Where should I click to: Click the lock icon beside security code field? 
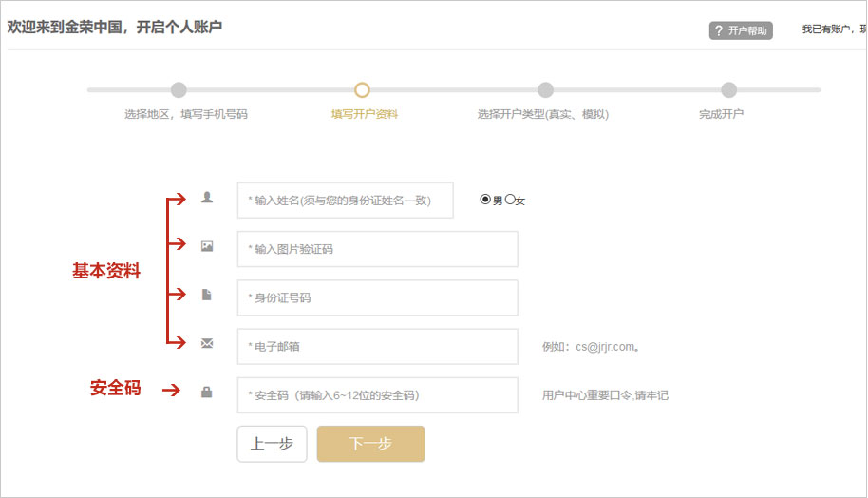tap(206, 393)
